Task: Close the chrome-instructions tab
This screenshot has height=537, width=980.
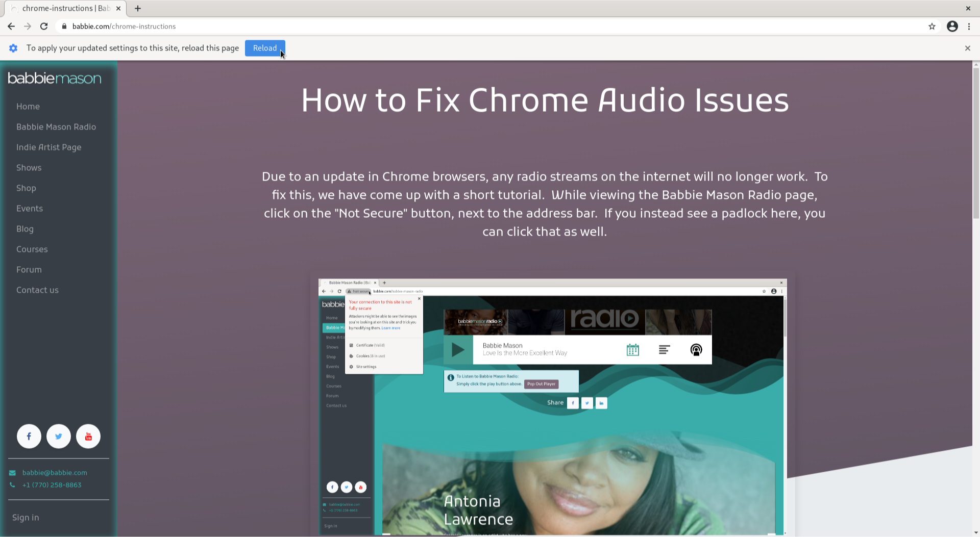Action: click(x=118, y=9)
